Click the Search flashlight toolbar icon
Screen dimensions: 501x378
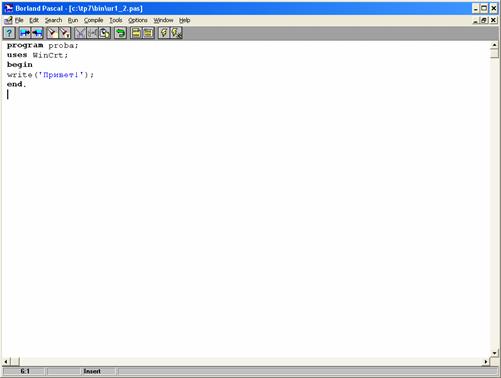(52, 33)
